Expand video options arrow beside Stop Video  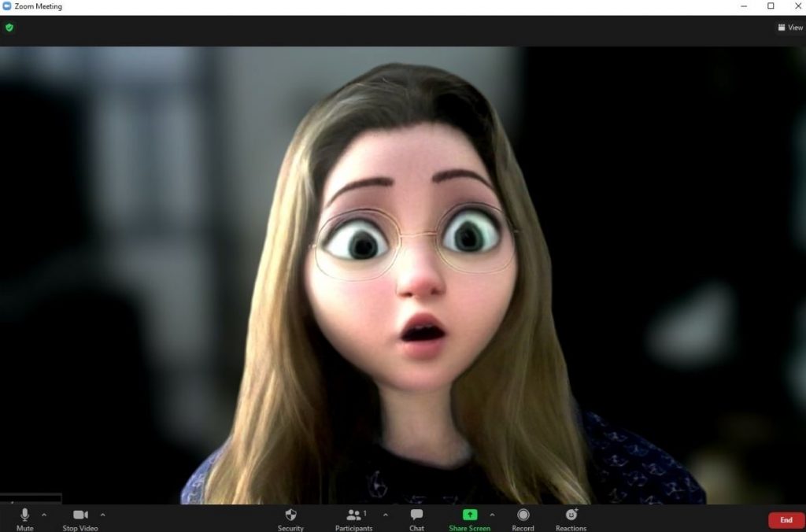pos(103,515)
